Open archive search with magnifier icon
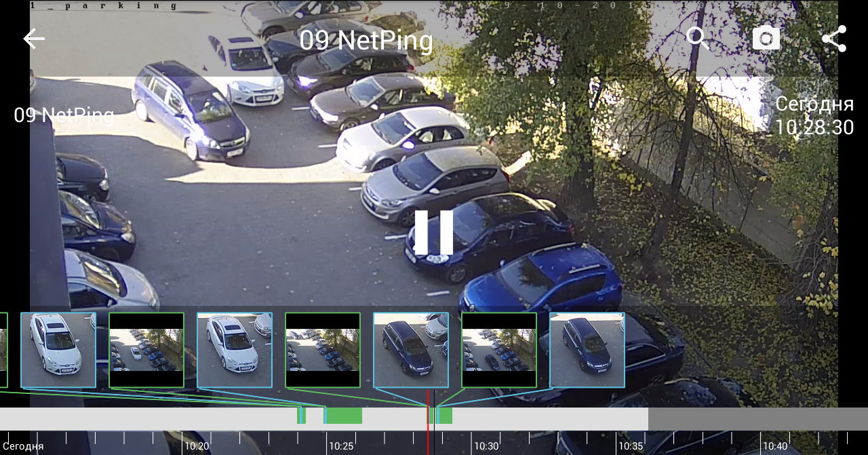 698,39
